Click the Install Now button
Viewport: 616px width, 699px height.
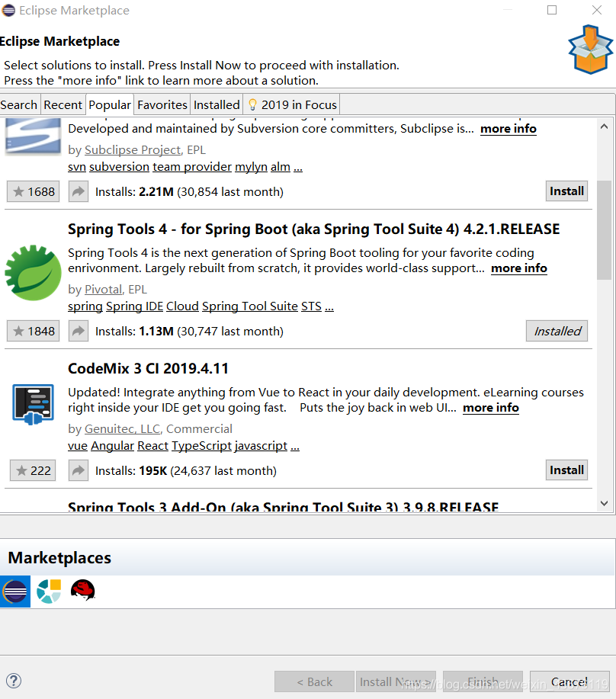pyautogui.click(x=396, y=681)
